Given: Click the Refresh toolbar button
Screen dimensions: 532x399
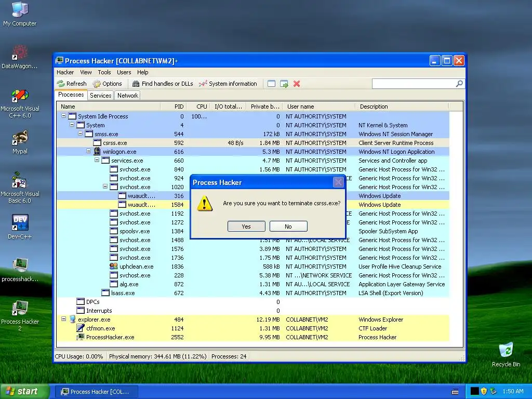Looking at the screenshot, I should (72, 84).
